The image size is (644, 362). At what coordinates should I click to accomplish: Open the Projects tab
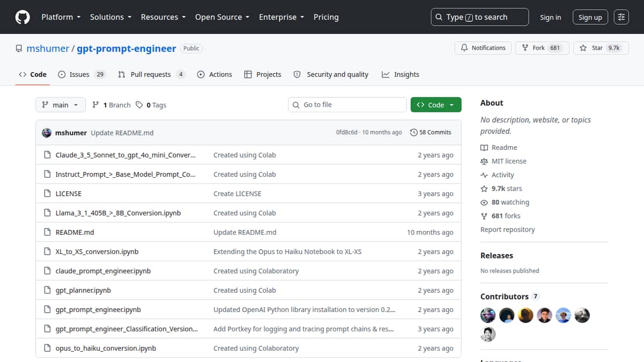[x=263, y=75]
